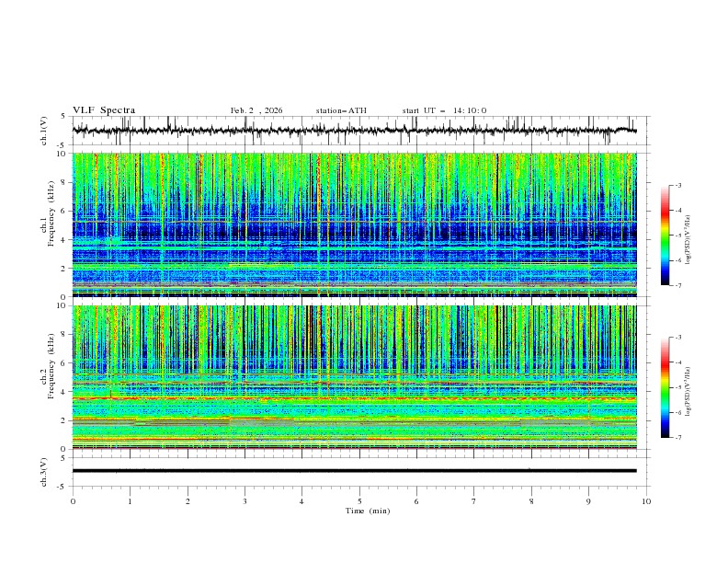The height and width of the screenshot is (563, 728).
Task: Click the upper PSD color scale bar
Action: pyautogui.click(x=665, y=236)
